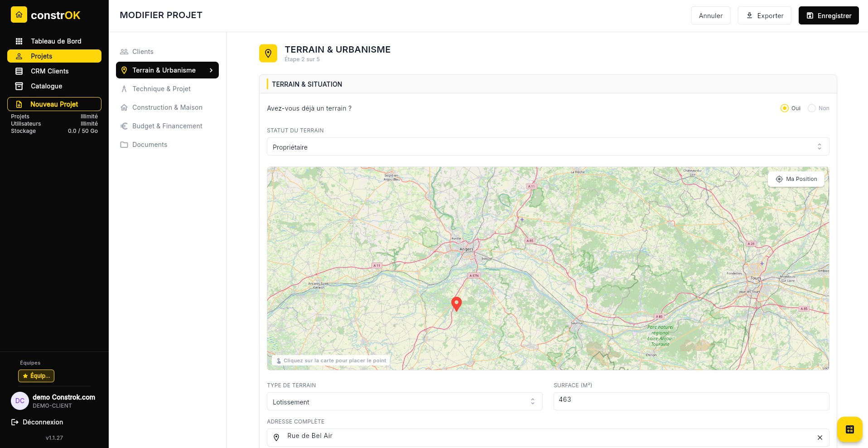Open CRM Clients from the sidebar icon
This screenshot has width=868, height=448.
click(x=19, y=71)
